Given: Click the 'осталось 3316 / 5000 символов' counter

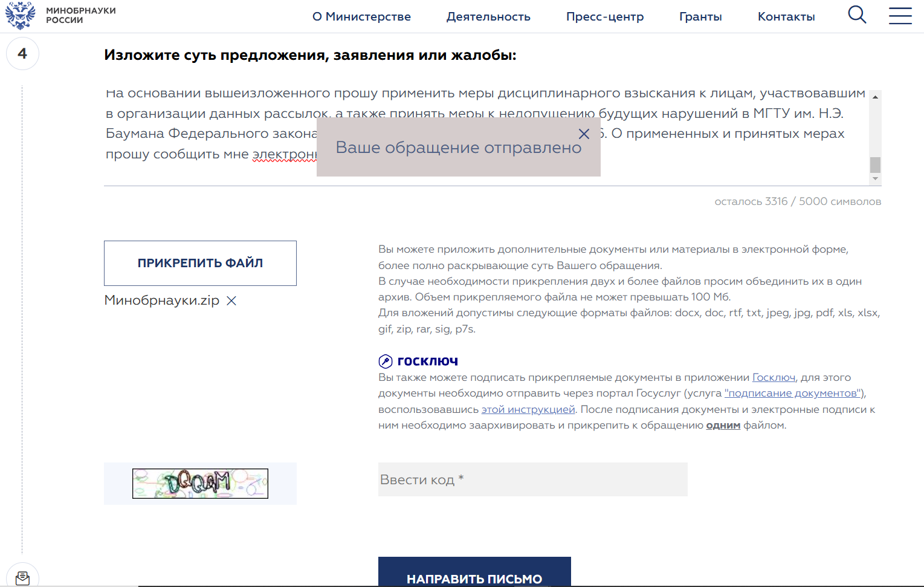Looking at the screenshot, I should coord(798,201).
